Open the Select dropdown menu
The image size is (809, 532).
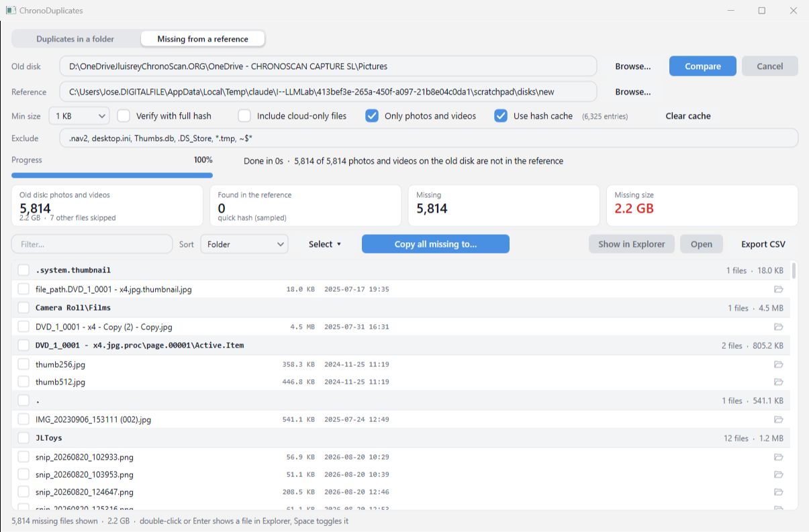pyautogui.click(x=325, y=244)
